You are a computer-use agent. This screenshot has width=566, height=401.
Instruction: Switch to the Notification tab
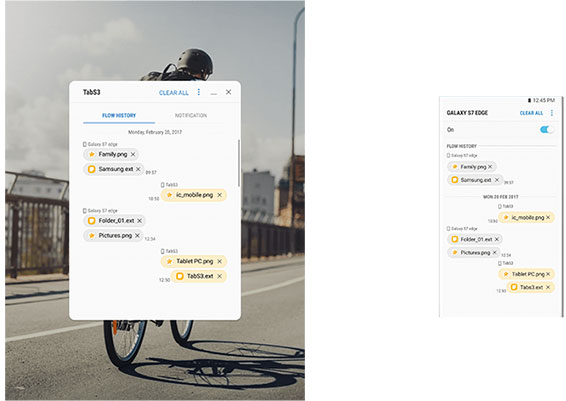coord(191,115)
